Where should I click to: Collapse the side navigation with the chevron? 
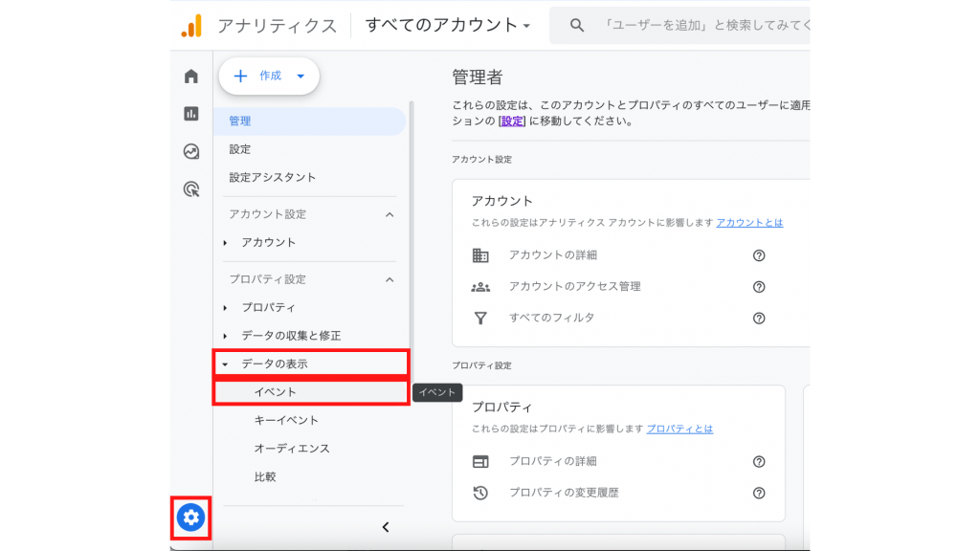point(386,527)
